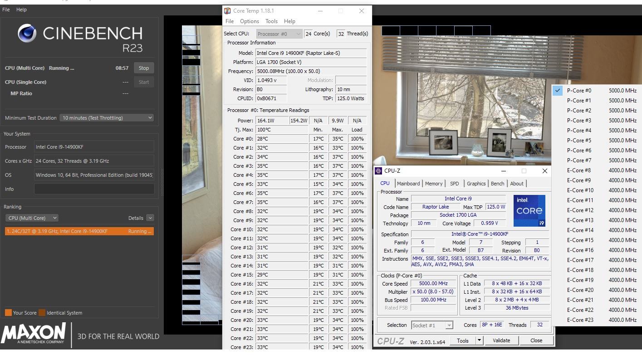The image size is (642, 364).
Task: Click the Cinebench sphere logo
Action: [27, 33]
